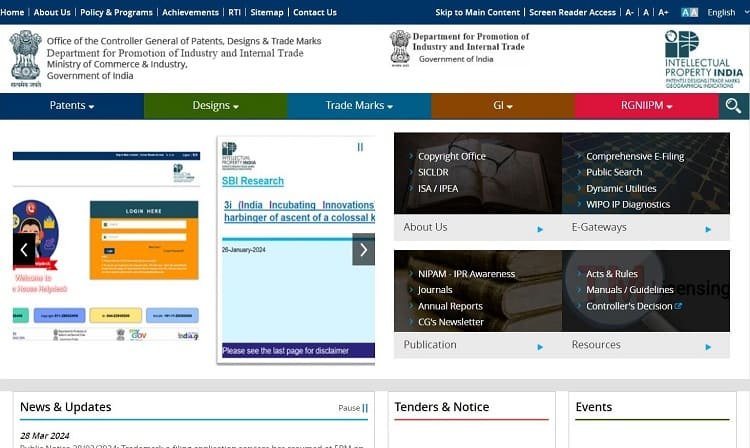
Task: Open the Designs dropdown menu
Action: point(215,106)
